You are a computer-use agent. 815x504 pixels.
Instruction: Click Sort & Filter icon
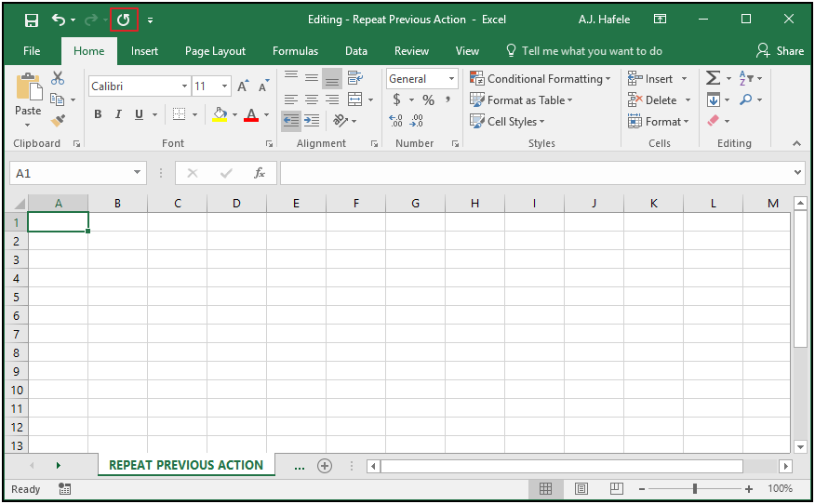pos(746,78)
